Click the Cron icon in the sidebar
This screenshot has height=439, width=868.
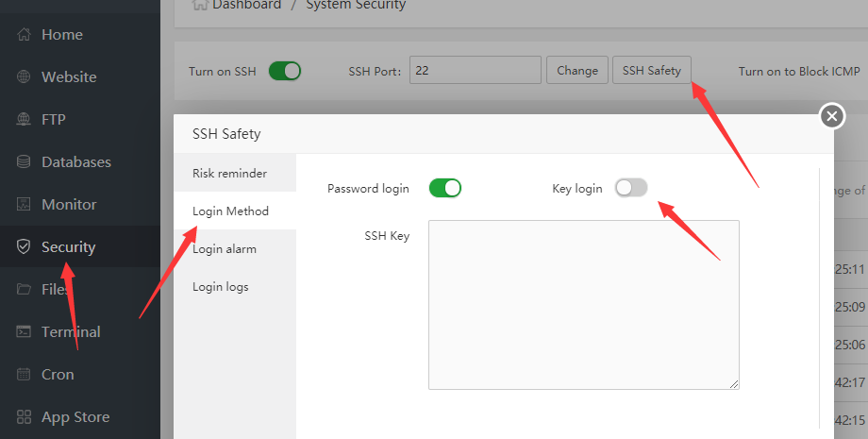24,375
